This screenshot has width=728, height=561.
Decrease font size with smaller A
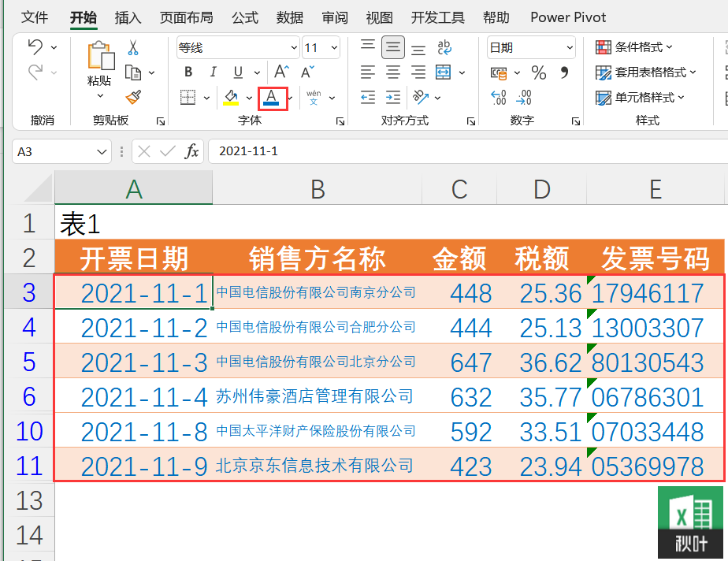coord(307,72)
